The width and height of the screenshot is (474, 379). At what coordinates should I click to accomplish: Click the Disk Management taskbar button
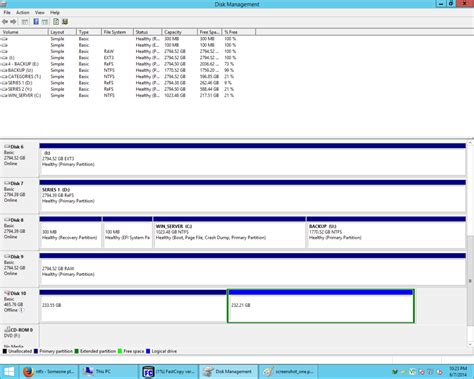pyautogui.click(x=229, y=372)
